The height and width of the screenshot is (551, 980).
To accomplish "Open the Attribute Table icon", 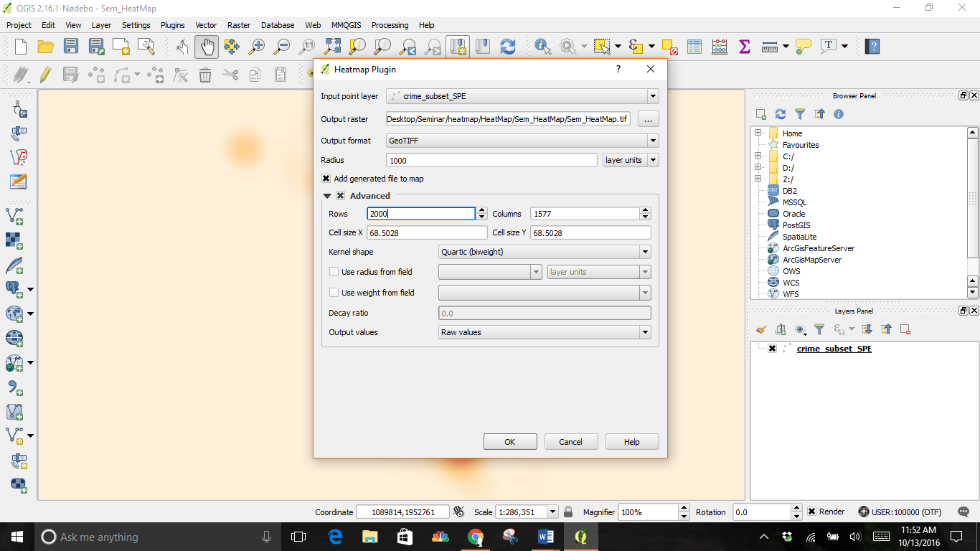I will coord(694,47).
